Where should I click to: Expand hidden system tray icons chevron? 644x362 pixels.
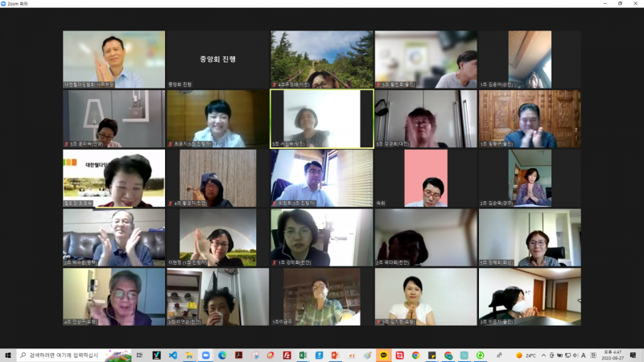click(543, 355)
